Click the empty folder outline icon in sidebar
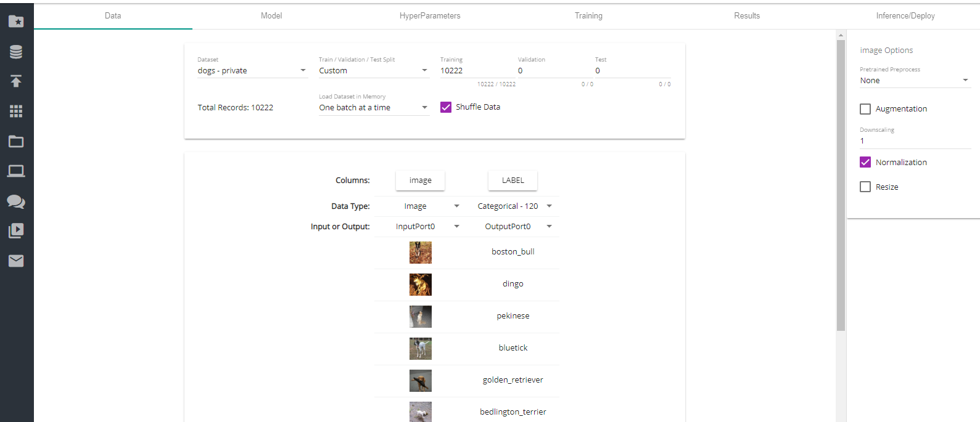Screen dimensions: 980x422 (16, 142)
